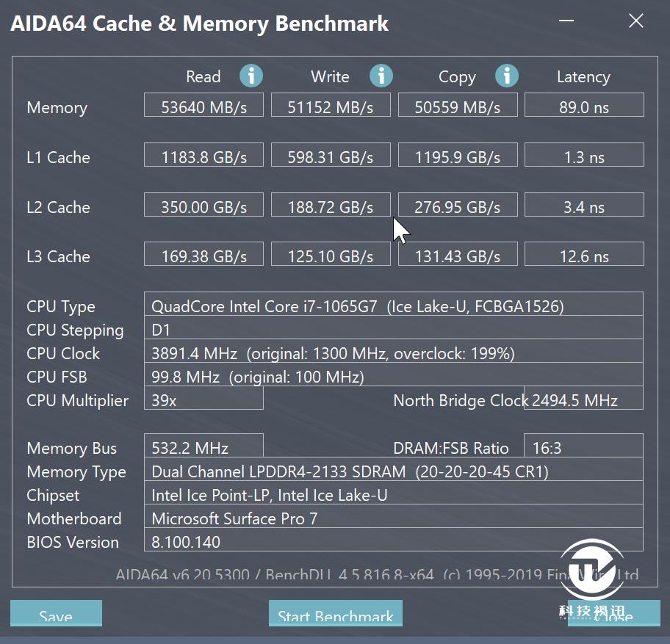Select the Memory Write 51152 MB/s field
670x644 pixels.
[x=331, y=106]
